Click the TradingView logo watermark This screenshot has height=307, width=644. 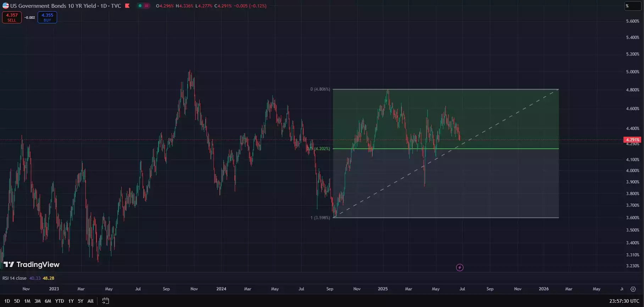click(x=32, y=265)
